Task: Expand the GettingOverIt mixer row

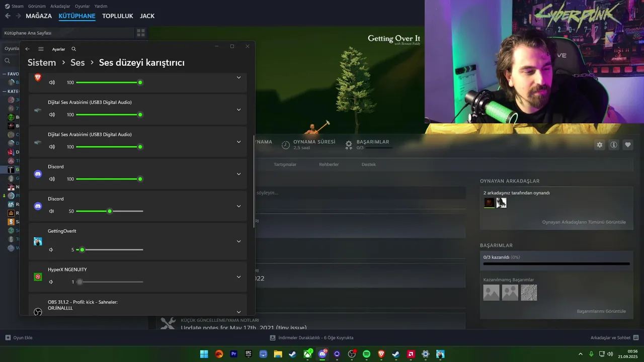Action: (238, 241)
